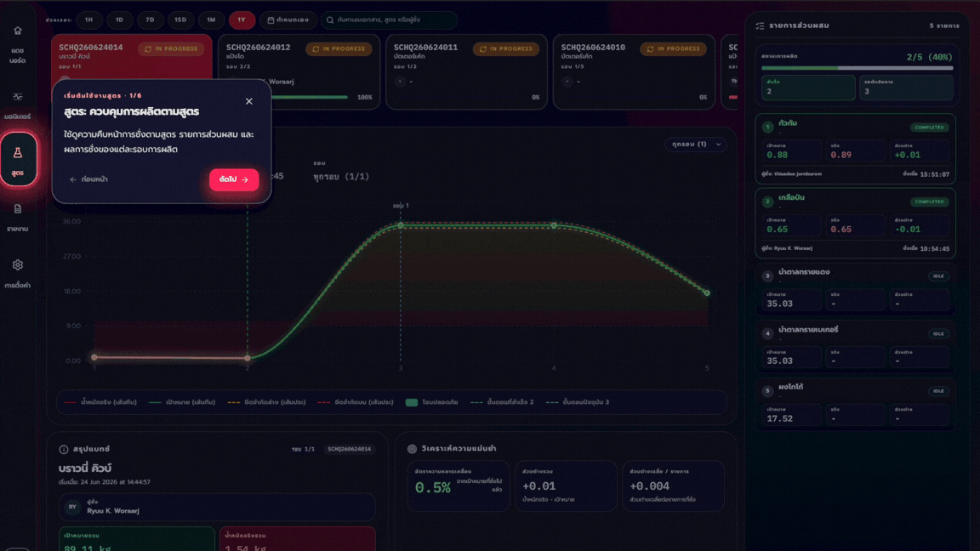This screenshot has height=551, width=980.
Task: Click the pending count 3 box
Action: click(906, 88)
